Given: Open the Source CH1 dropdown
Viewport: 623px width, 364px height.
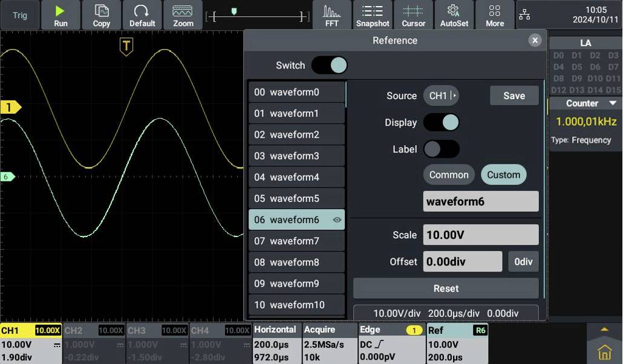Looking at the screenshot, I should click(442, 95).
